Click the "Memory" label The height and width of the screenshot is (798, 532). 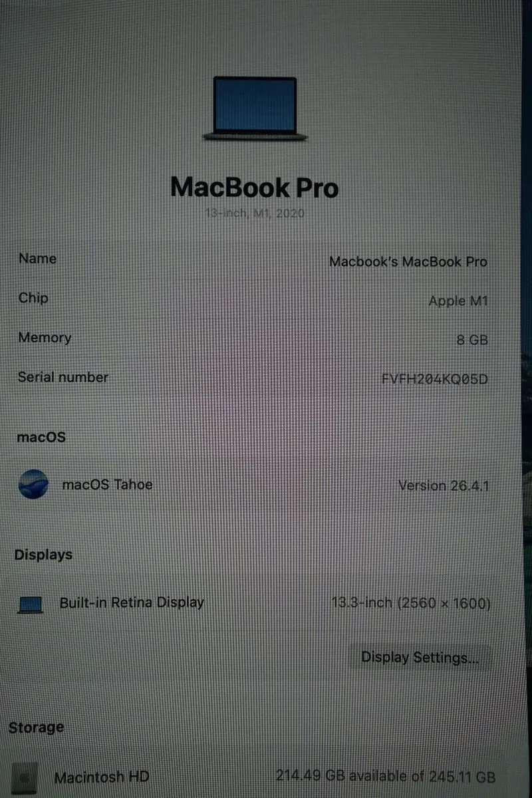[45, 337]
